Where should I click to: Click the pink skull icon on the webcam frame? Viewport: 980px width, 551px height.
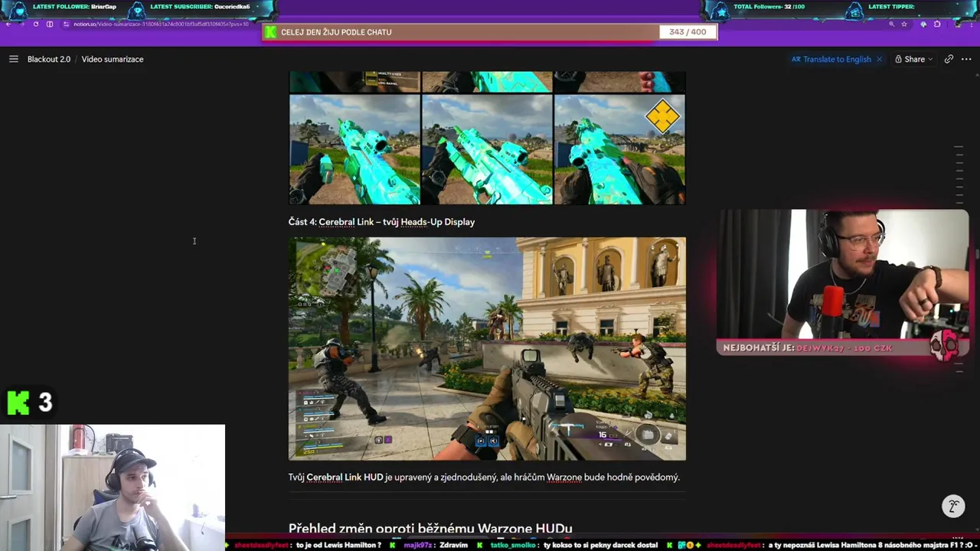944,347
